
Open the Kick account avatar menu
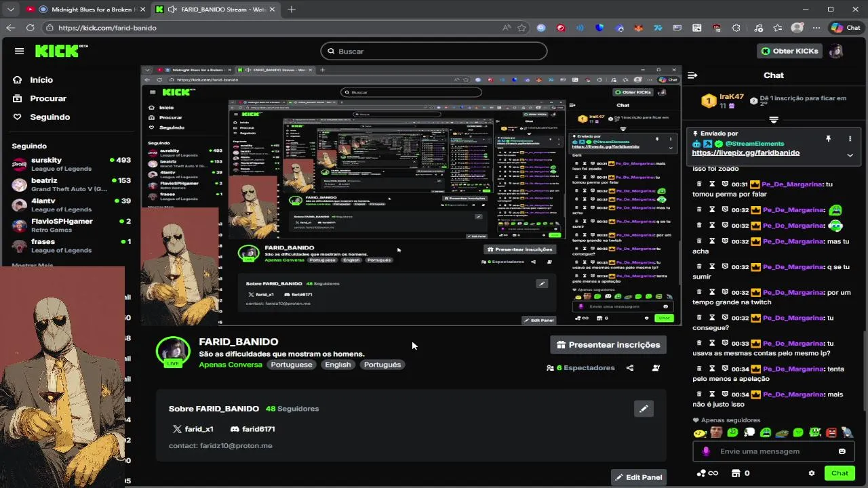836,51
